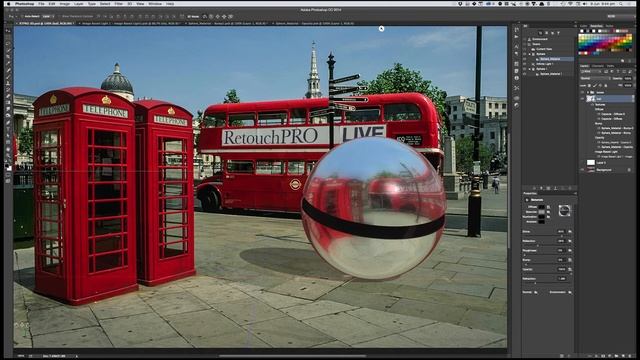This screenshot has width=640, height=360.
Task: Select the Hand tool
Action: pos(8,149)
